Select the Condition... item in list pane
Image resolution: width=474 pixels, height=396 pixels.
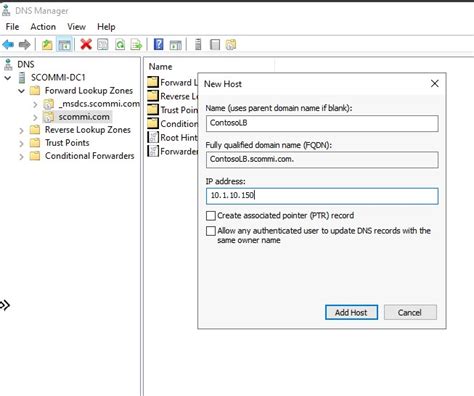[172, 124]
